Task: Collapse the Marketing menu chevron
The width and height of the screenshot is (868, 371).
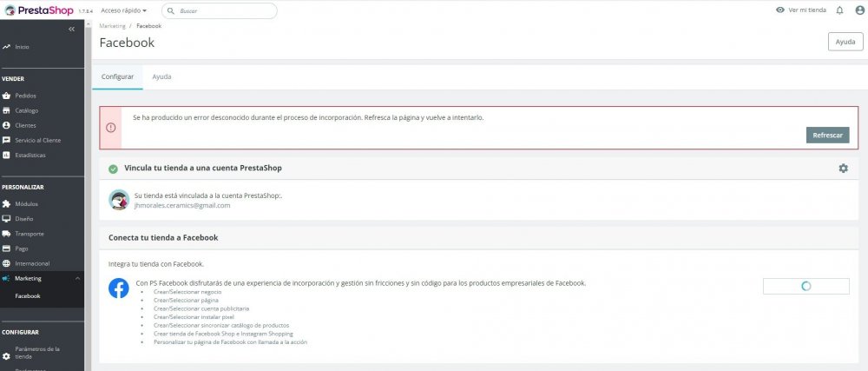Action: coord(78,278)
